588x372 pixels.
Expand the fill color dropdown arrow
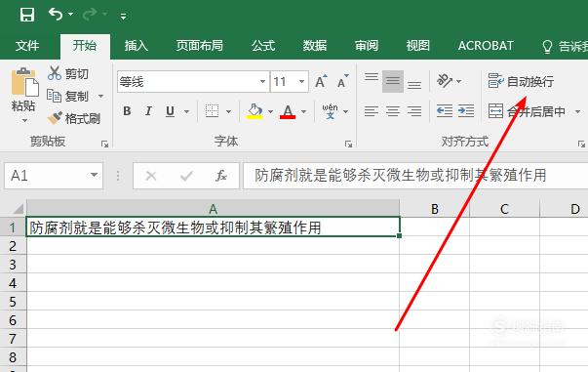pos(270,111)
